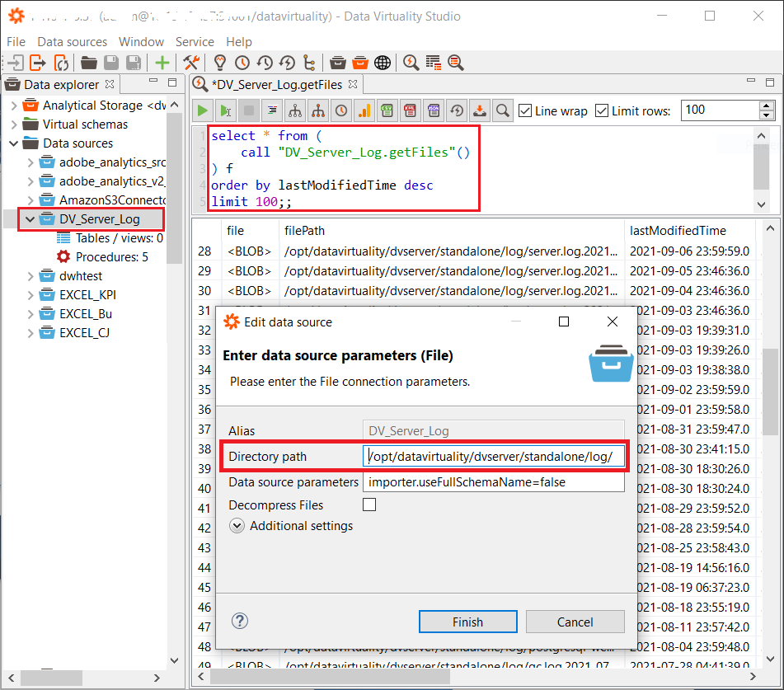Increase Limit rows with the up stepper arrow

point(767,106)
